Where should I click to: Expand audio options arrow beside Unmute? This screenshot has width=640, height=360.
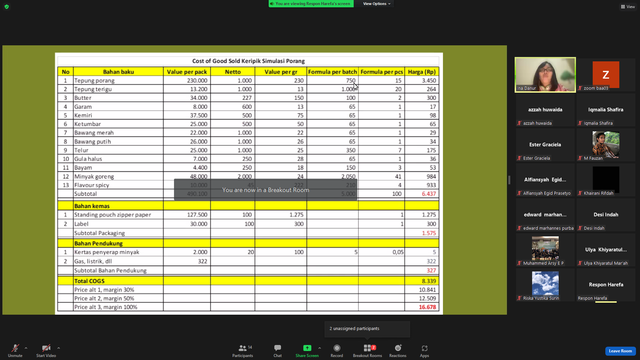point(26,348)
